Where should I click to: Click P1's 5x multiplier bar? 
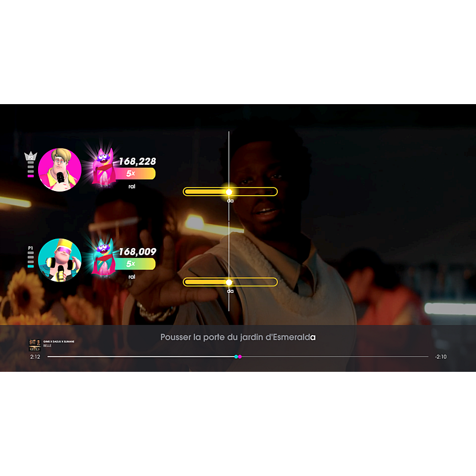(135, 264)
